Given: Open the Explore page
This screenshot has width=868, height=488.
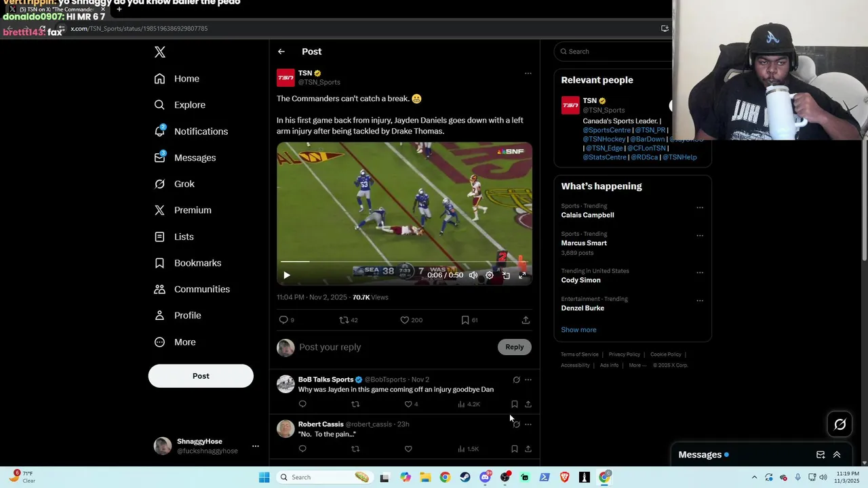Looking at the screenshot, I should tap(180, 105).
